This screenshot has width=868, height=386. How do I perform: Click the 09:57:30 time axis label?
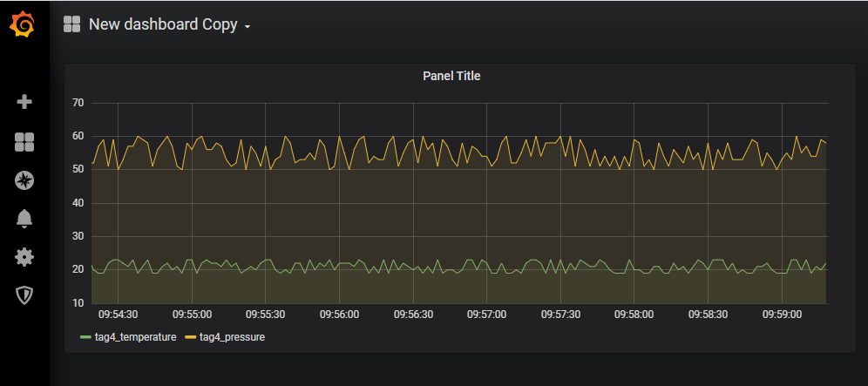coord(560,314)
